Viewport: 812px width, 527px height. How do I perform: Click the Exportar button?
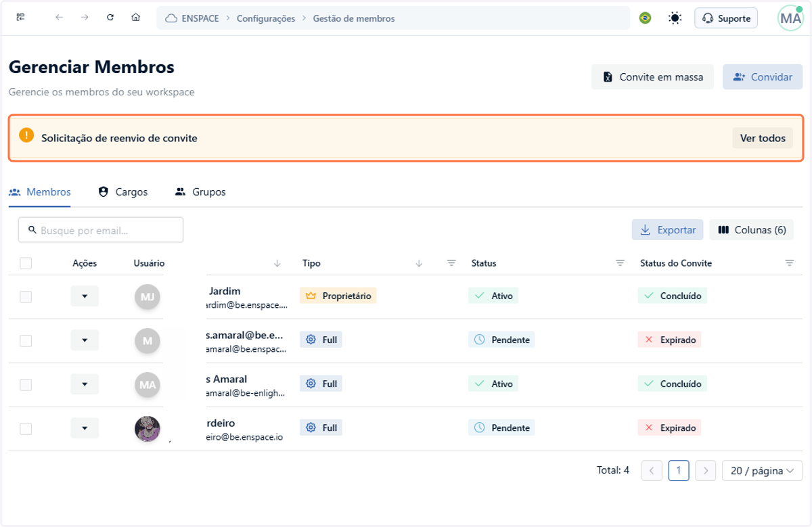point(668,230)
